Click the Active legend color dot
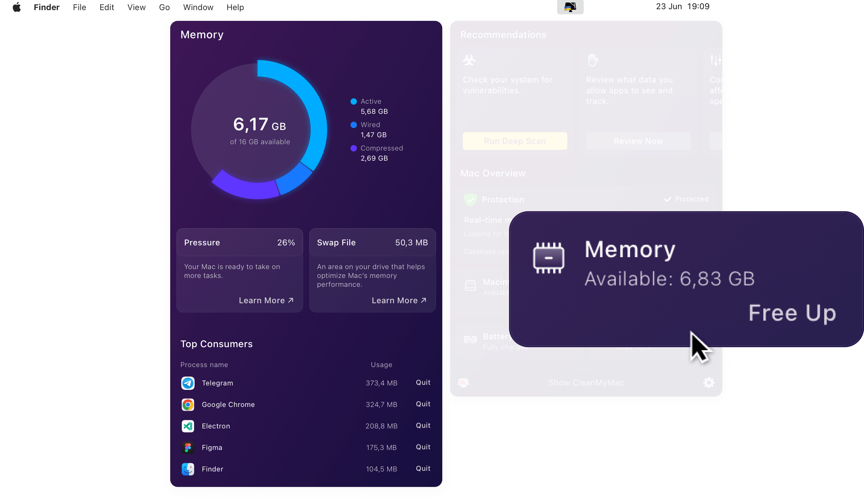The height and width of the screenshot is (504, 864). coord(353,101)
